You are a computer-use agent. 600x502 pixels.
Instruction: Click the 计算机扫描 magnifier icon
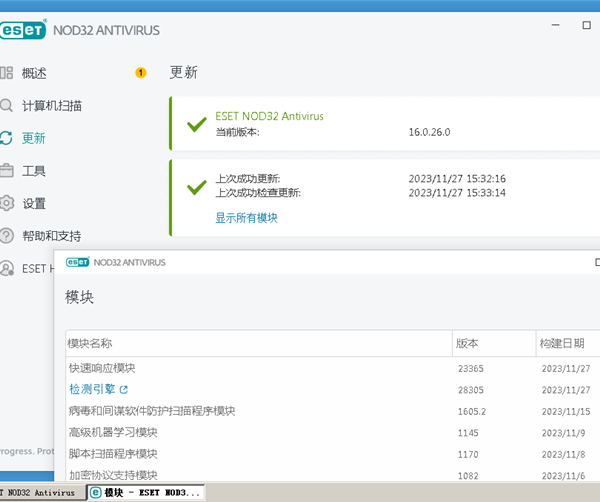click(x=7, y=105)
